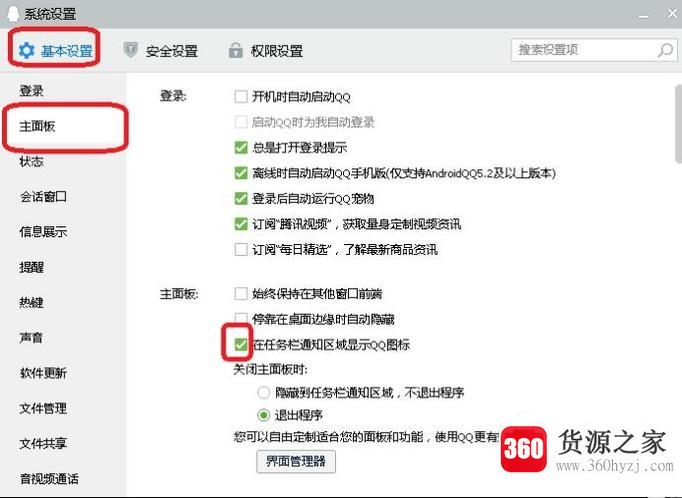Uncheck 总是打开登录提示
Image resolution: width=682 pixels, height=498 pixels.
click(241, 147)
